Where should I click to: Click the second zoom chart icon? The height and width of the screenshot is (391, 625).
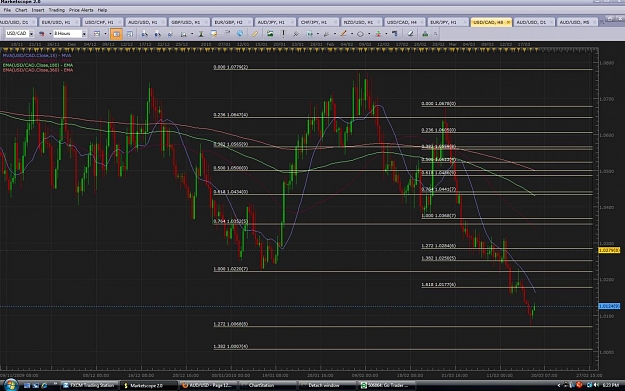tap(157, 34)
